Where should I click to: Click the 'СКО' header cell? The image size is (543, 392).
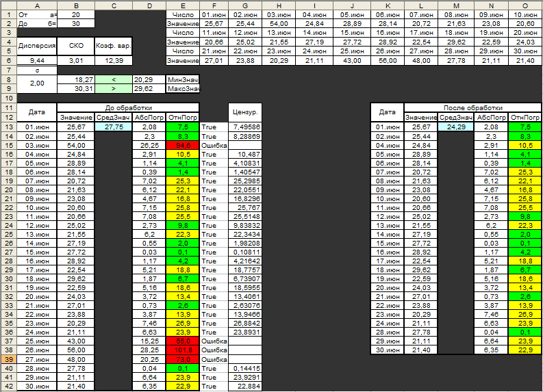coord(76,46)
